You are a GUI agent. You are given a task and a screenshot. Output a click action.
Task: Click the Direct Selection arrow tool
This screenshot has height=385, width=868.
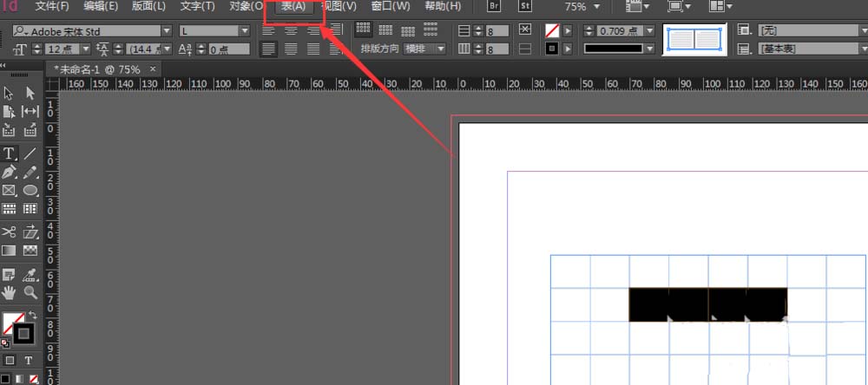[x=30, y=93]
